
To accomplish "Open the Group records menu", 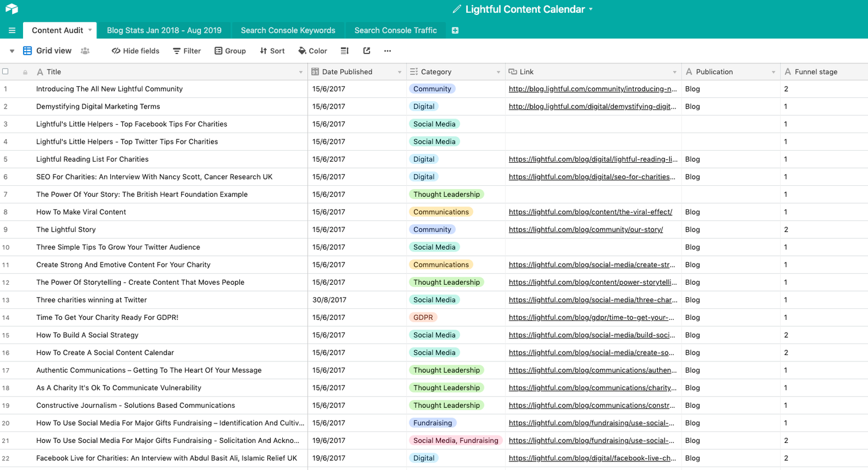I will (x=230, y=51).
